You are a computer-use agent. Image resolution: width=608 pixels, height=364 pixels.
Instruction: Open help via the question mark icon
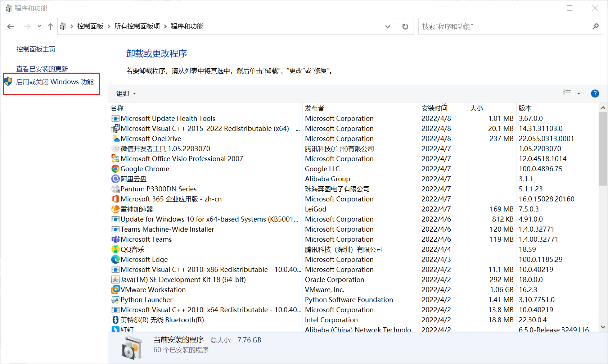coord(595,94)
